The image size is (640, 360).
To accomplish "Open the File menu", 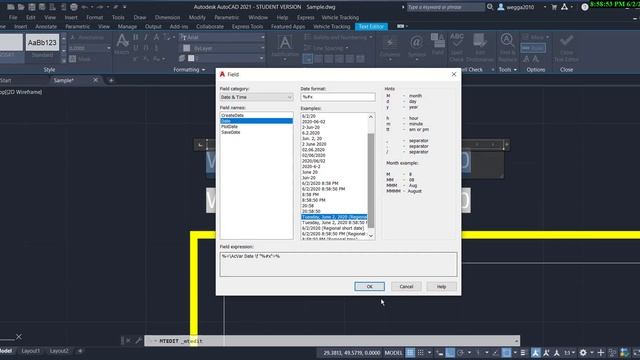I will 13,18.
